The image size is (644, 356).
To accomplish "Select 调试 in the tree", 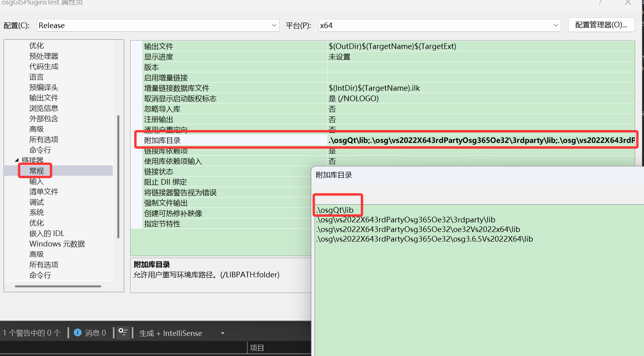I will tap(36, 202).
